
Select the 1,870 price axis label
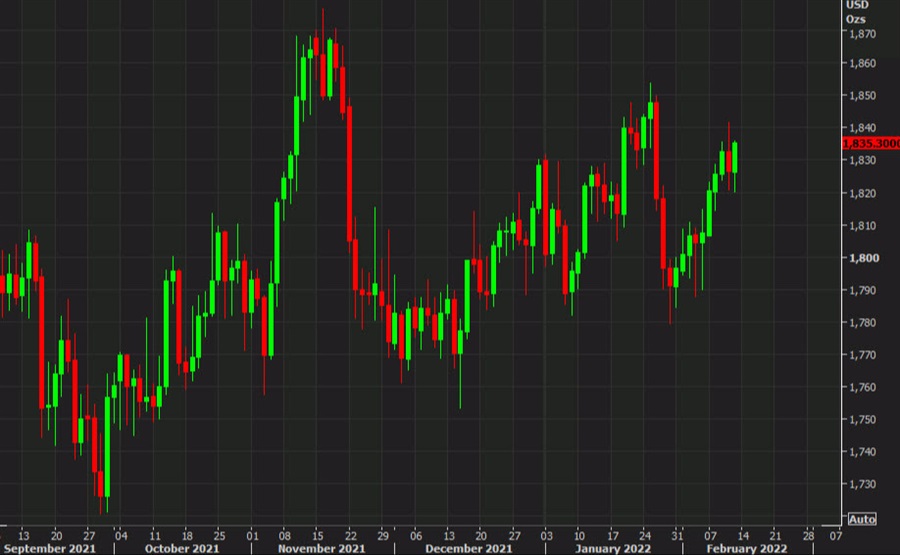(x=863, y=34)
